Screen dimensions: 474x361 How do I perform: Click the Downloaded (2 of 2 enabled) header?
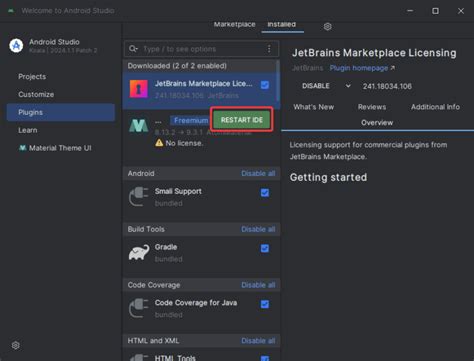[200, 66]
